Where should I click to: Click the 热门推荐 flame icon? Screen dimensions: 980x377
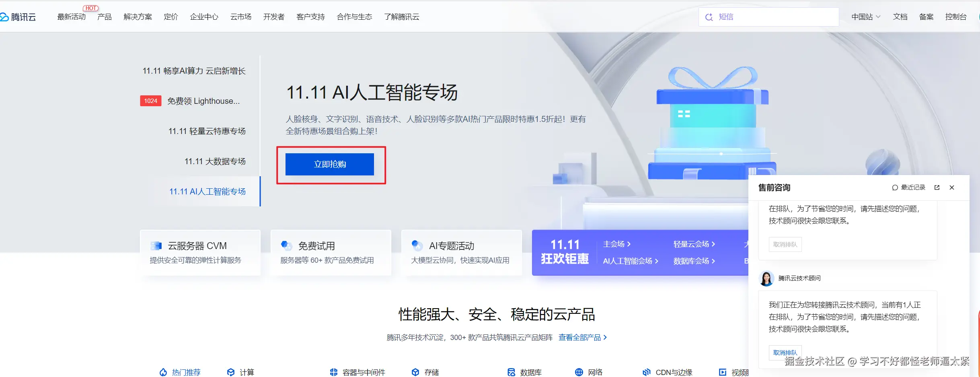[x=162, y=372]
